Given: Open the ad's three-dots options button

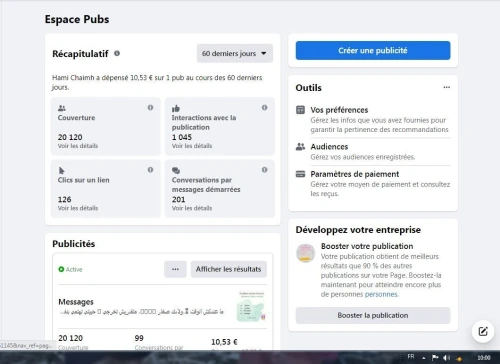Looking at the screenshot, I should (175, 269).
